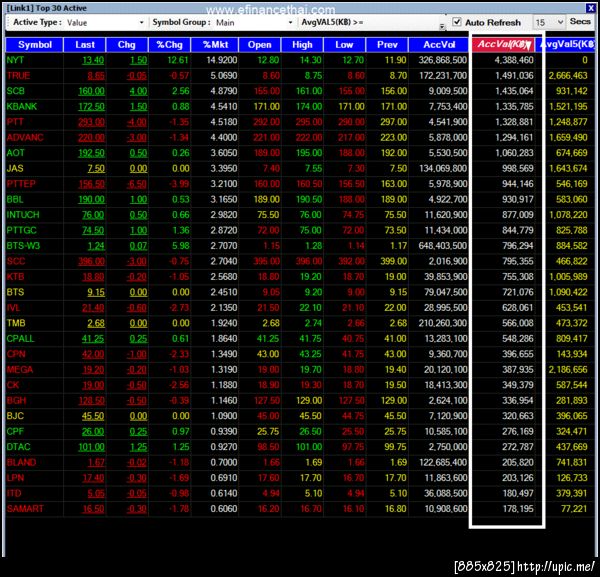The width and height of the screenshot is (600, 577).
Task: Sort by AccVol column header
Action: tap(439, 45)
